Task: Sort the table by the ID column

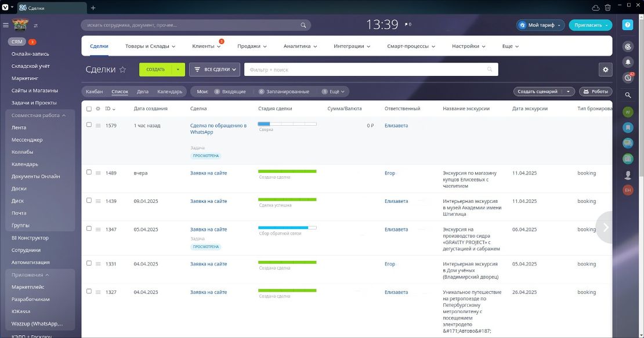Action: (110, 108)
